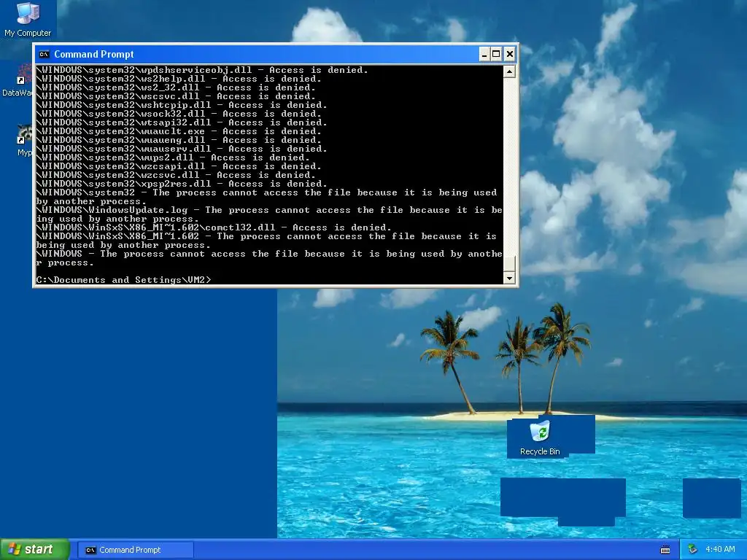Image resolution: width=747 pixels, height=560 pixels.
Task: Click the xpsp2res.dll access denied line
Action: pyautogui.click(x=182, y=184)
